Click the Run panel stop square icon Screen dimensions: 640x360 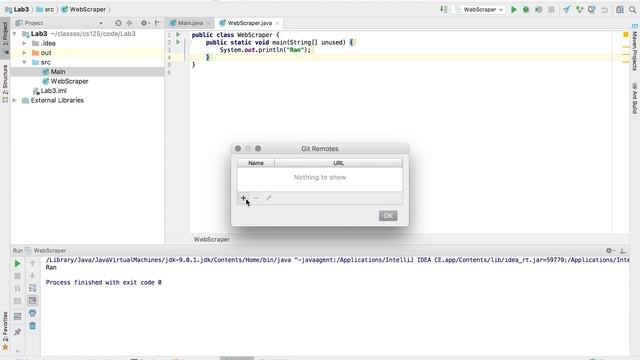pos(17,276)
